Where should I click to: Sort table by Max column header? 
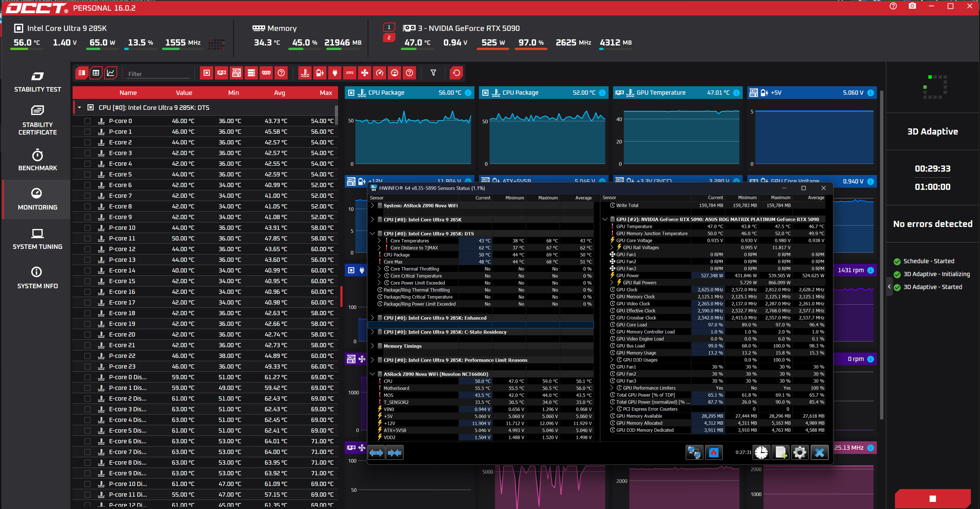coord(326,93)
